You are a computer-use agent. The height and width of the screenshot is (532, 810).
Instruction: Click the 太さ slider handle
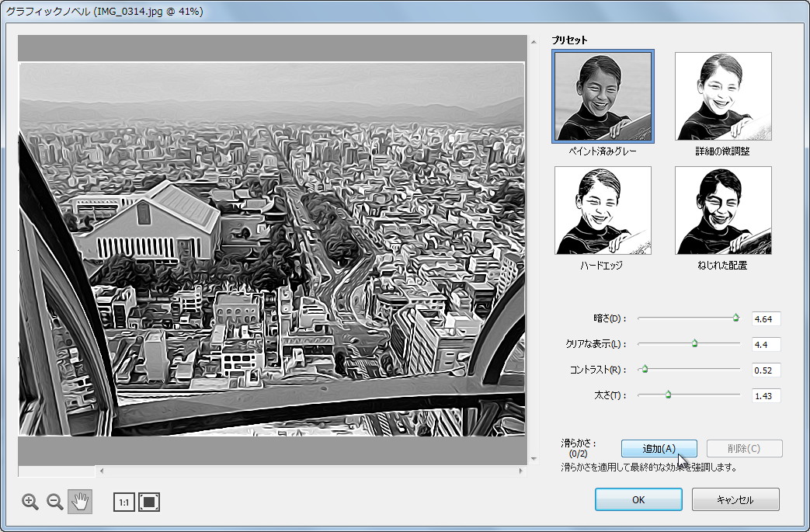pyautogui.click(x=668, y=395)
